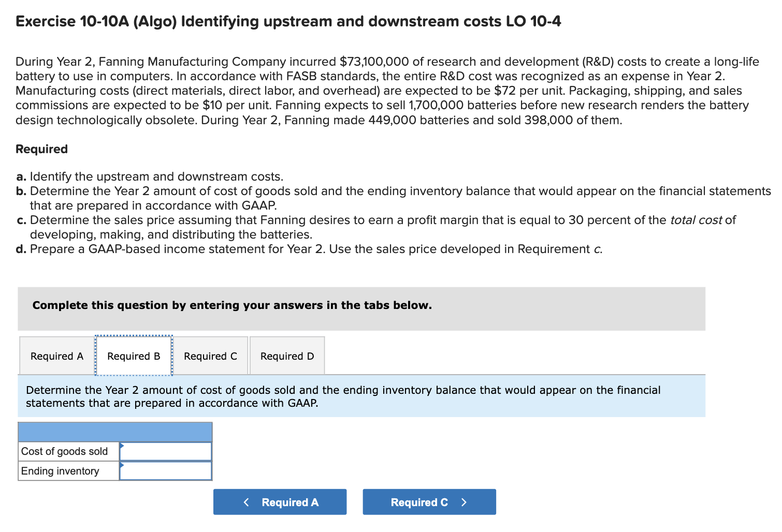Screen dimensions: 782x532
Task: Click the left chevron on Required A button
Action: (x=248, y=501)
